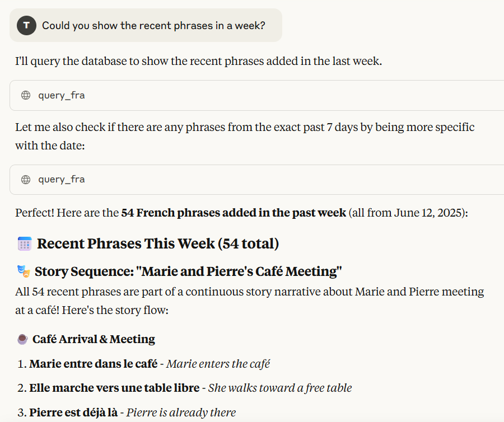Screen dimensions: 504x422
Task: Expand the first query_fra tool call
Action: [x=257, y=95]
